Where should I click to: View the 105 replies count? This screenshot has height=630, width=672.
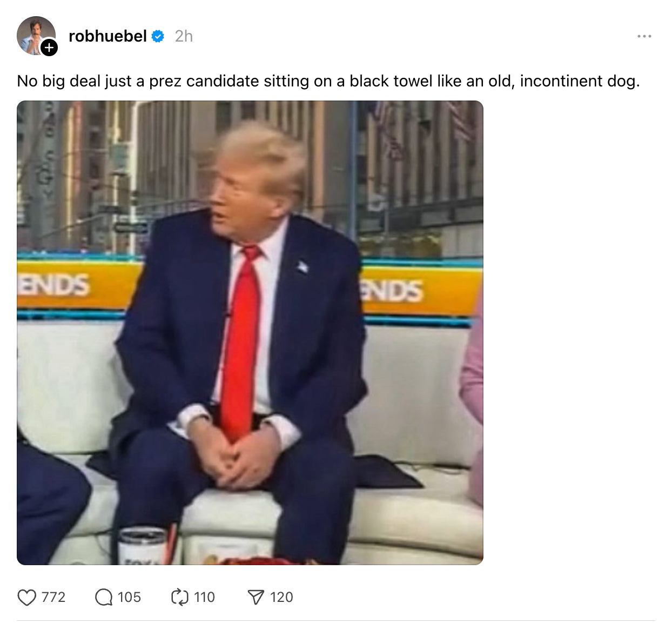point(129,597)
